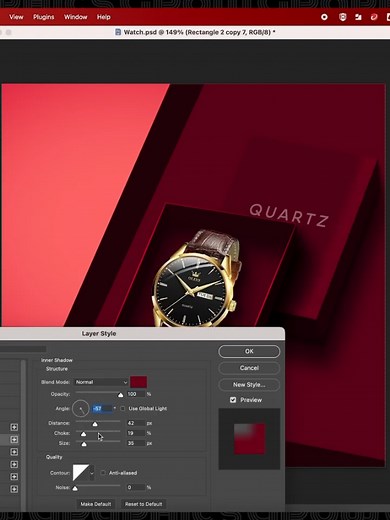Click the PSD document icon beside Watch.psd
Screen dimensions: 390x520
coord(118,32)
